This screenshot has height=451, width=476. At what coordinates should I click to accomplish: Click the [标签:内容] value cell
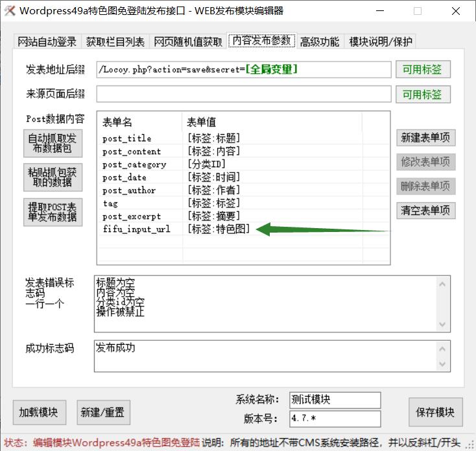[x=214, y=151]
